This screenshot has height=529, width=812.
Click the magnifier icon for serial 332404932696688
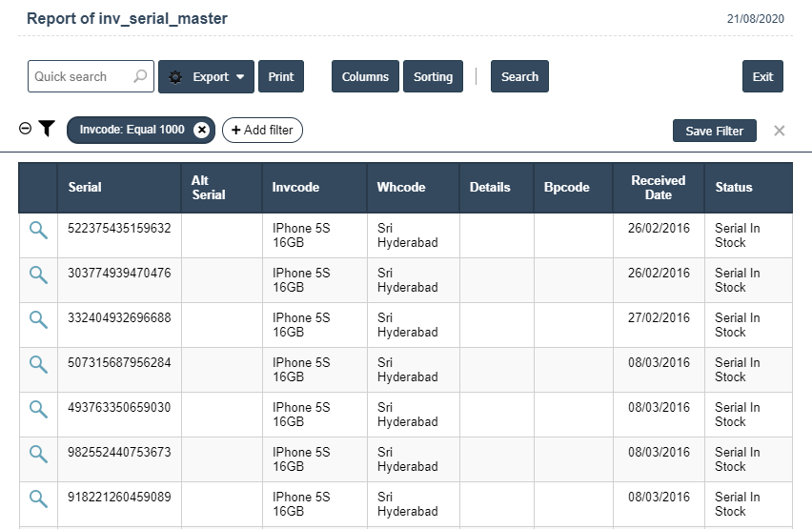(x=38, y=319)
